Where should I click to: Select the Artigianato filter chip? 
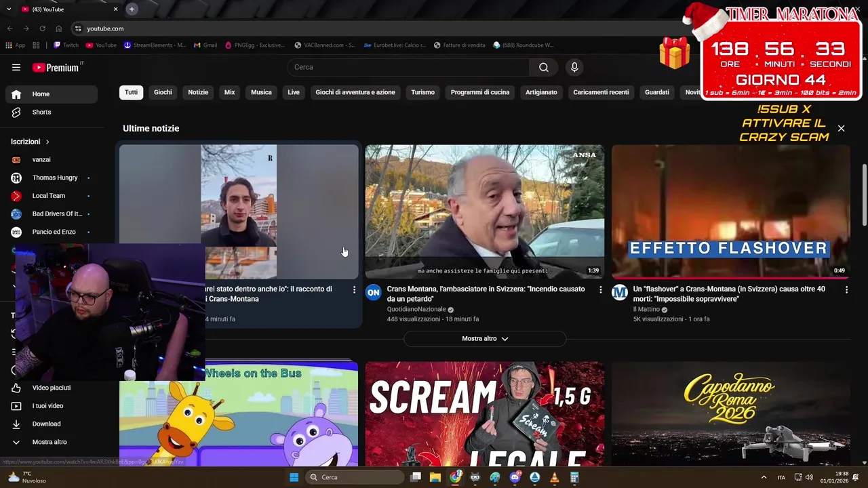point(541,92)
